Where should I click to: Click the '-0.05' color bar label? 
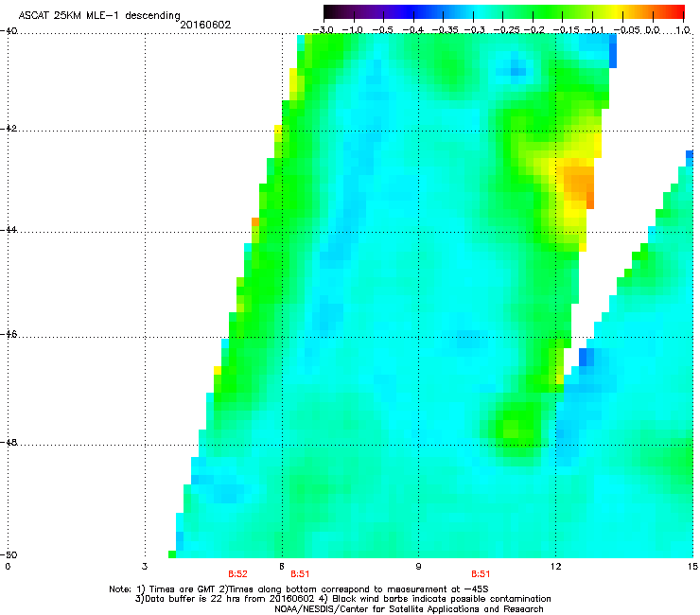(x=626, y=30)
